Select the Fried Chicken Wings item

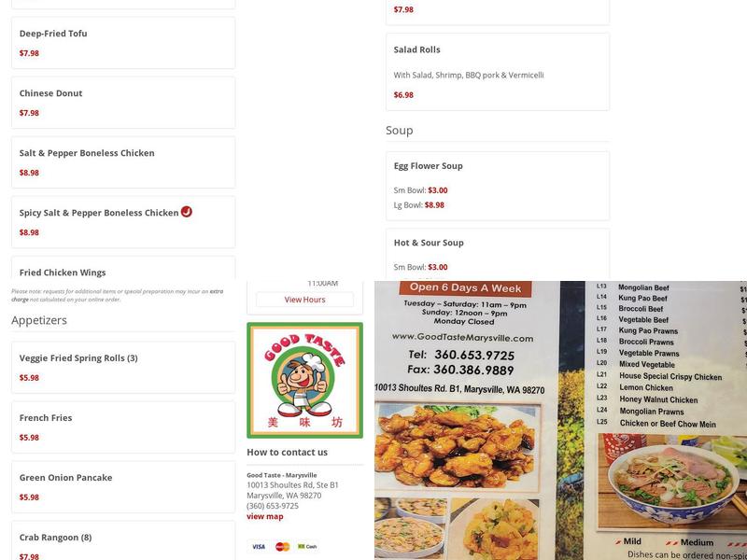click(123, 268)
